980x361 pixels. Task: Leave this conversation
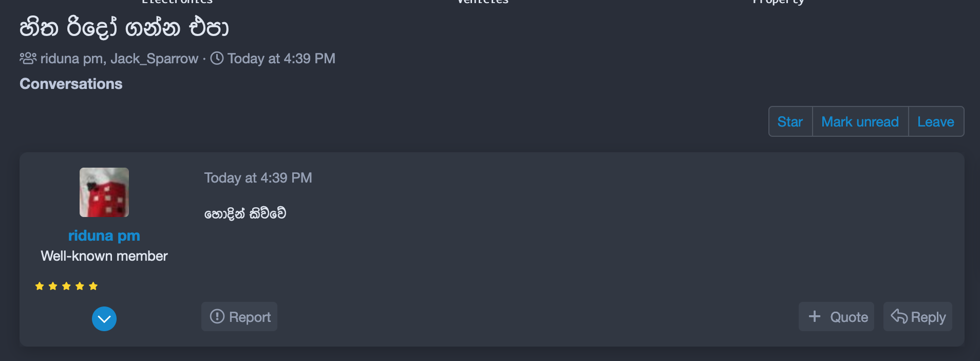[x=936, y=121]
